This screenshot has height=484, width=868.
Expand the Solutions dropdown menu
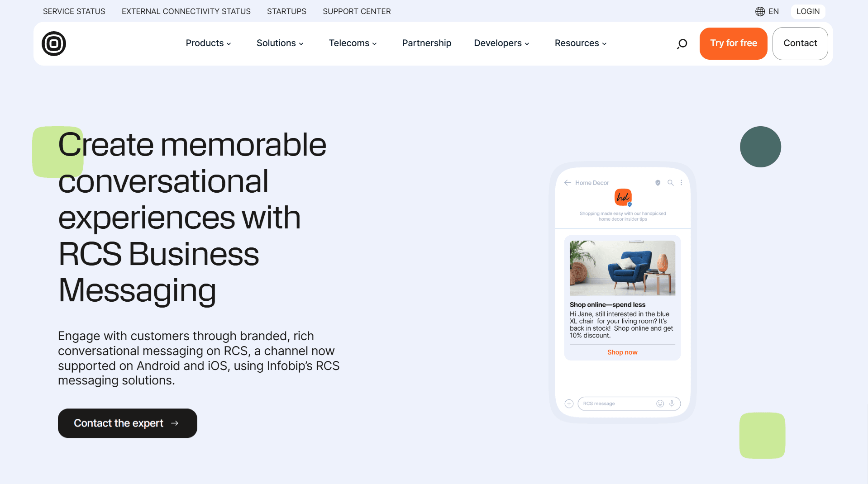tap(280, 43)
